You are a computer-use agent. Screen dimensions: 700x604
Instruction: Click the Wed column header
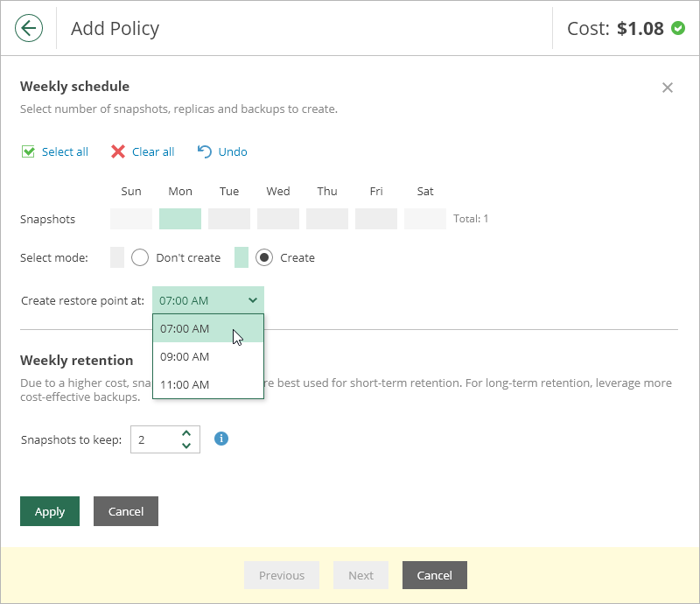(x=278, y=191)
